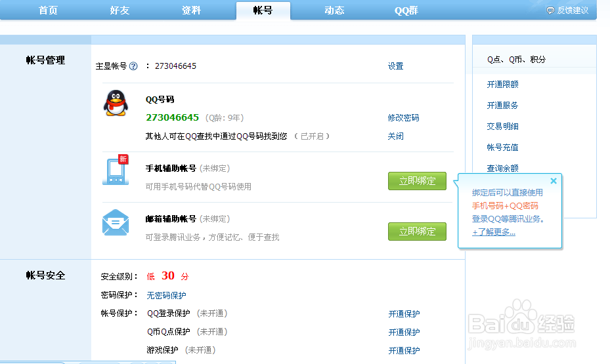
Task: Open the +了解更多 link in the popup
Action: pyautogui.click(x=494, y=232)
